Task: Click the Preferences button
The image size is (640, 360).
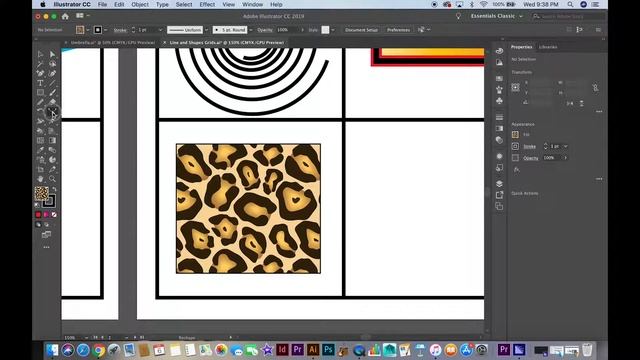Action: click(x=398, y=30)
